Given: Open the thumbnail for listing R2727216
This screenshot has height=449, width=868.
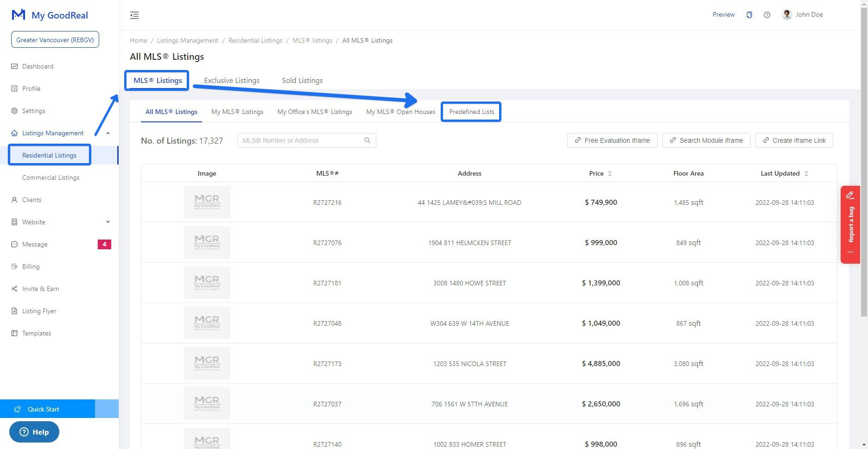Looking at the screenshot, I should pyautogui.click(x=207, y=202).
